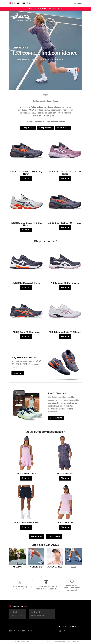This screenshot has height=644, width=91.
Task: Select the KLEDING menu item
Action: coord(32,9)
